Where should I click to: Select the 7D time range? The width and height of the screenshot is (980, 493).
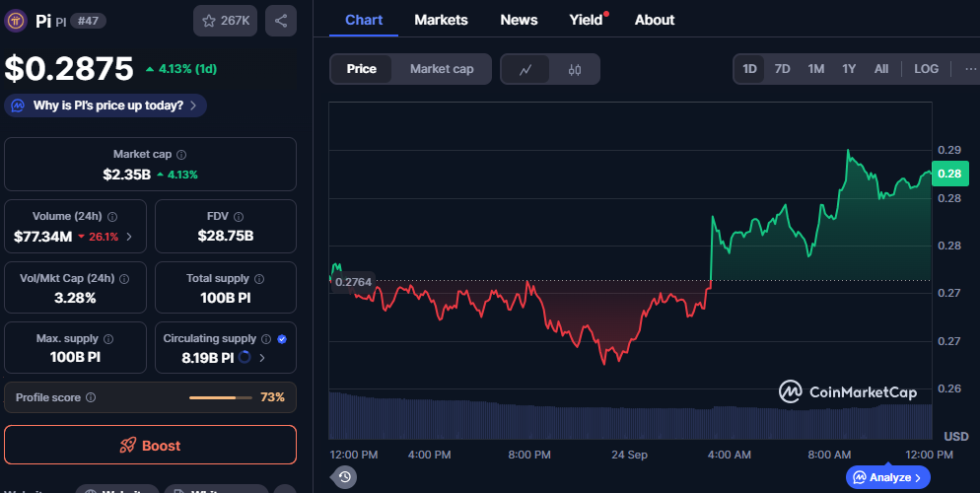click(x=783, y=69)
